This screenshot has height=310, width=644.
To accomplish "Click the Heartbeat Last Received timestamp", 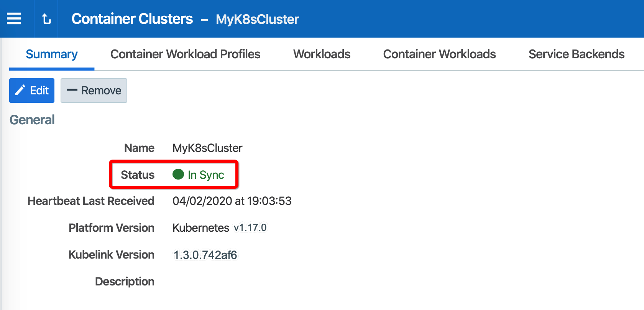I will point(232,201).
